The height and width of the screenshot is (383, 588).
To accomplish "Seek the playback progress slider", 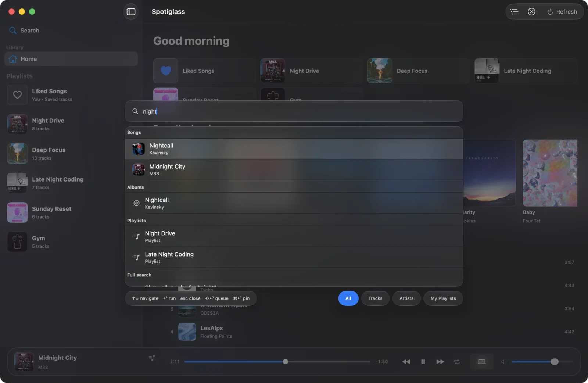I will pos(277,362).
